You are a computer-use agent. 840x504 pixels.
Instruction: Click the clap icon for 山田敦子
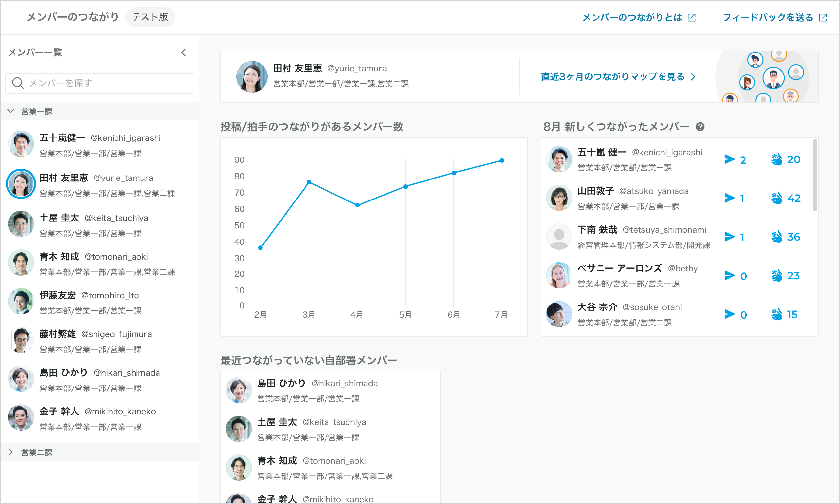[x=777, y=198]
